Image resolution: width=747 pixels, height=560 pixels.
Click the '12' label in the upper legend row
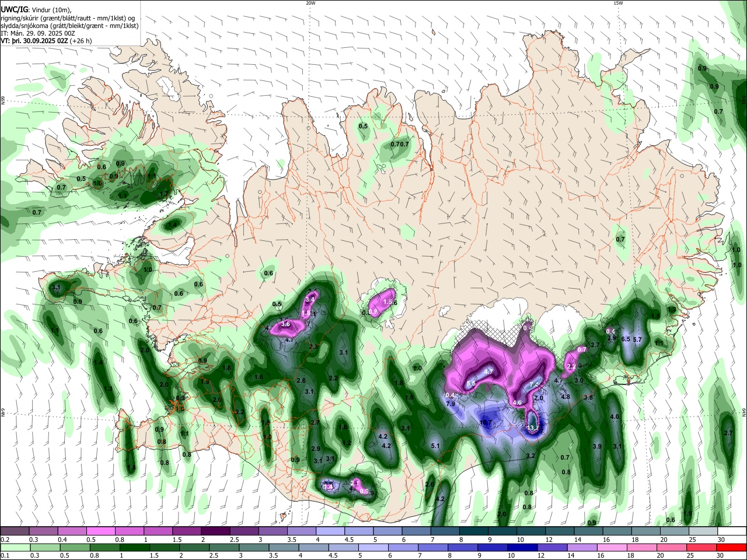[549, 540]
